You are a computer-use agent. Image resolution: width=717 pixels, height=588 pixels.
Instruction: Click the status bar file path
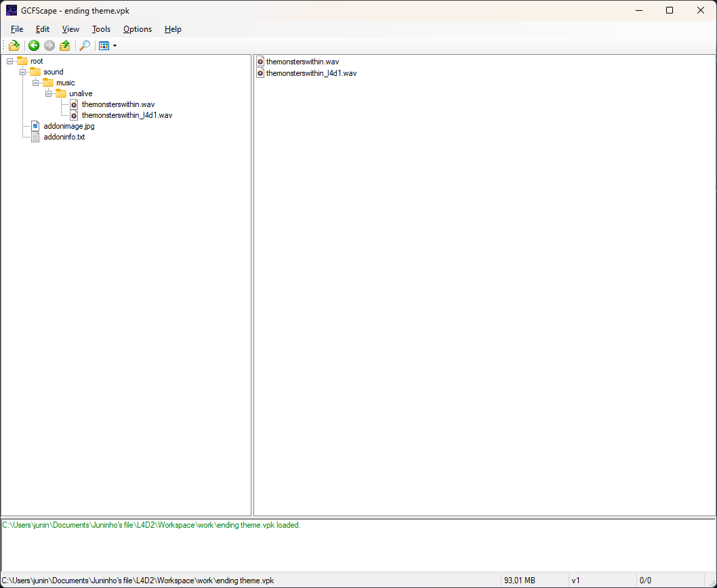[x=138, y=581]
